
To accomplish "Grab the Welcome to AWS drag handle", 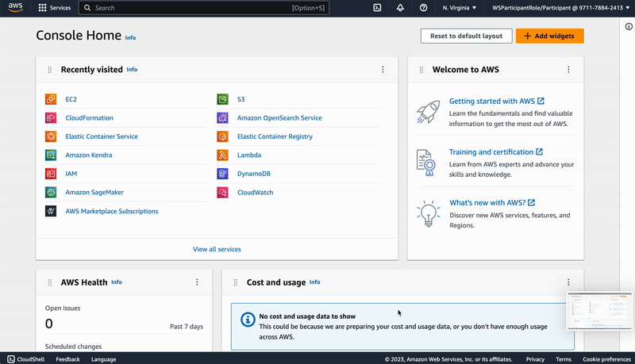I will 421,70.
